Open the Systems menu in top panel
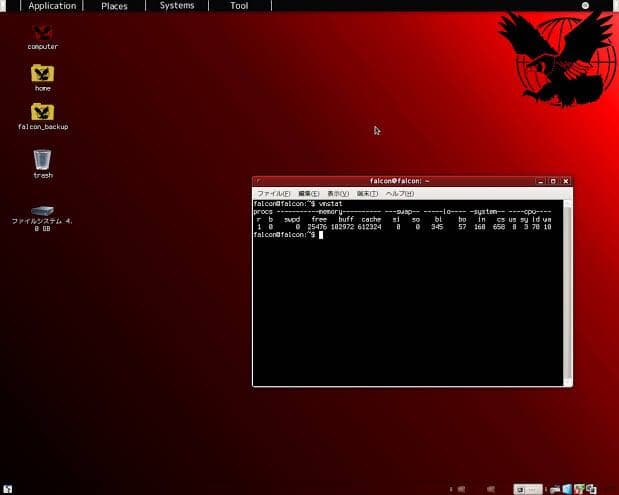Screen dimensions: 619x495 click(x=177, y=6)
